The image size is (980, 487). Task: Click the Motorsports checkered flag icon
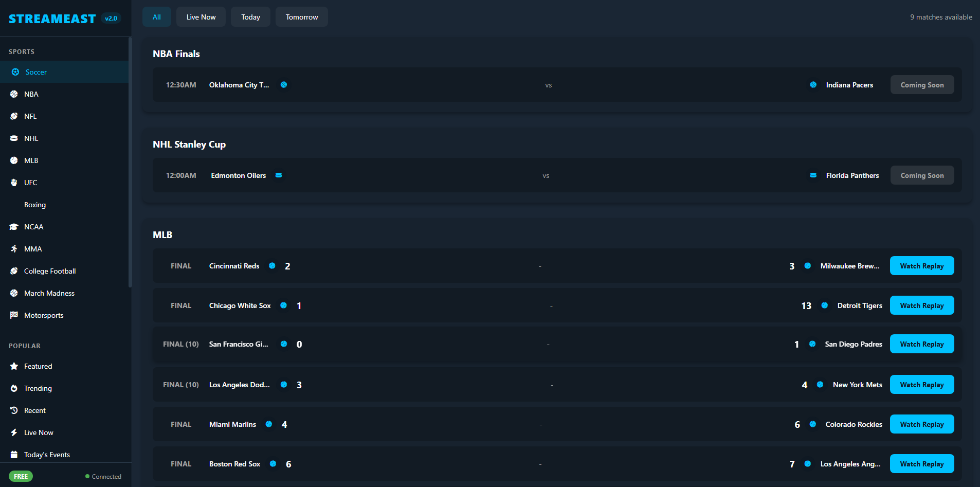click(14, 315)
